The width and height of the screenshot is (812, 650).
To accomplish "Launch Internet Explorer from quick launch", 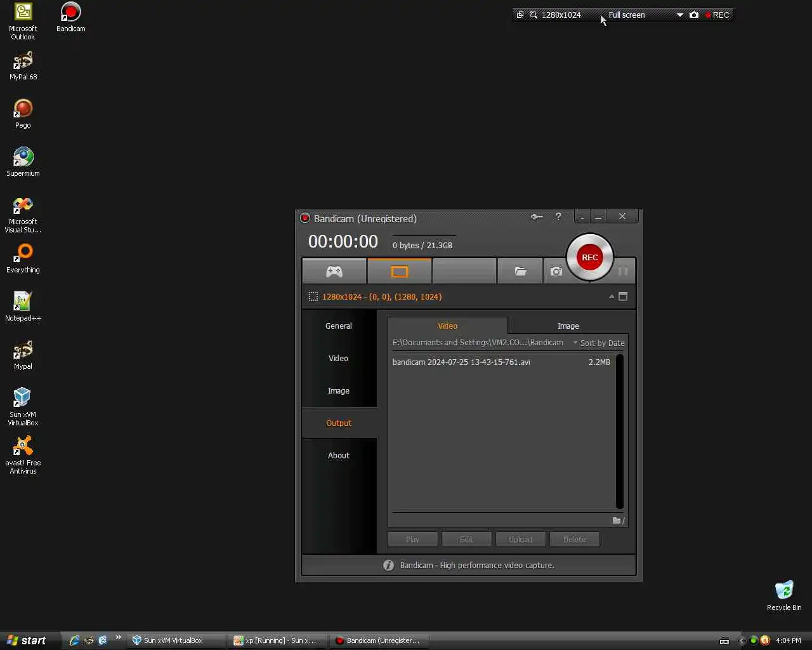I will click(x=74, y=640).
